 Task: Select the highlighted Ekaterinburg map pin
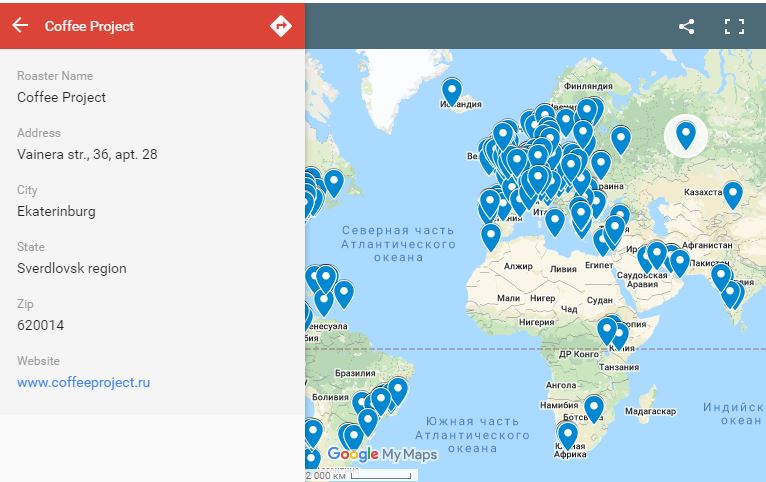click(686, 135)
